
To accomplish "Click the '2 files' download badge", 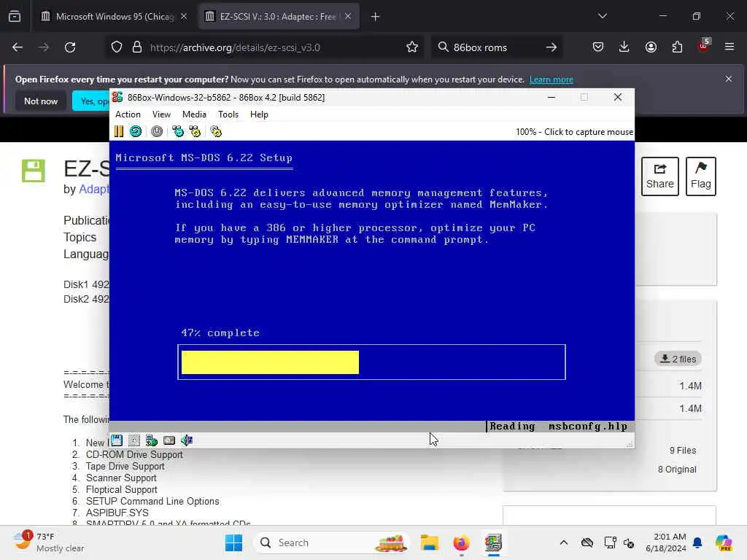I will 678,359.
